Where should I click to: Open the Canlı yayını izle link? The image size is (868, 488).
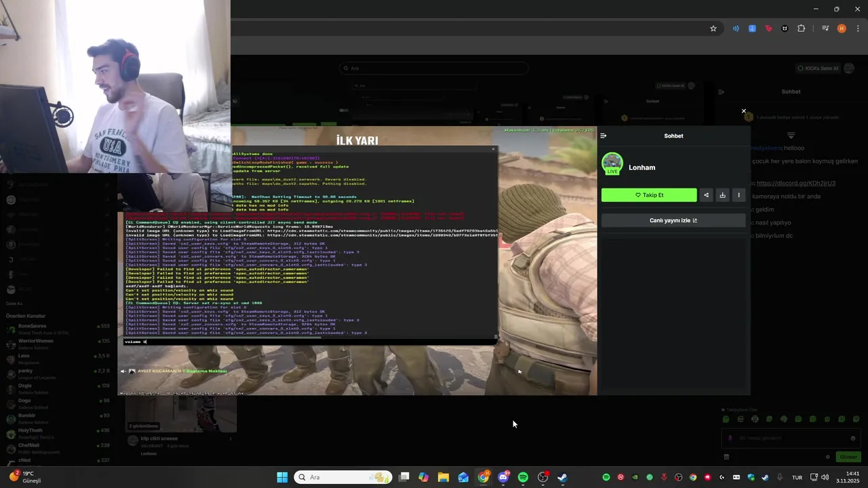(x=673, y=220)
